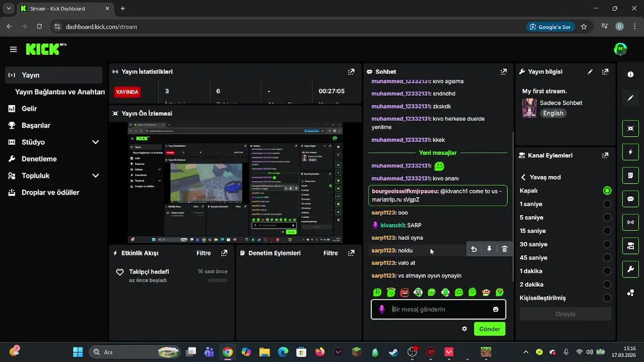Open chat settings gear icon
This screenshot has width=644, height=362.
tap(464, 329)
